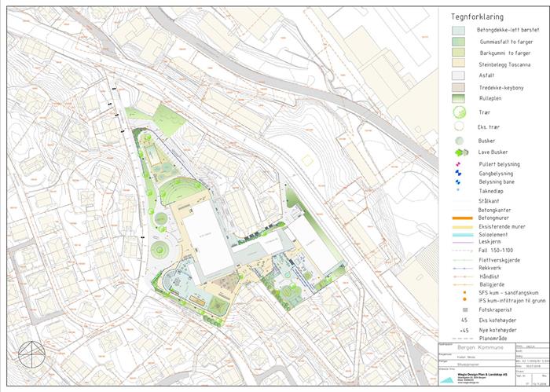Click the Betongdekke-lett børstet color swatch
Screen dimensions: 550x392
pyautogui.click(x=457, y=30)
